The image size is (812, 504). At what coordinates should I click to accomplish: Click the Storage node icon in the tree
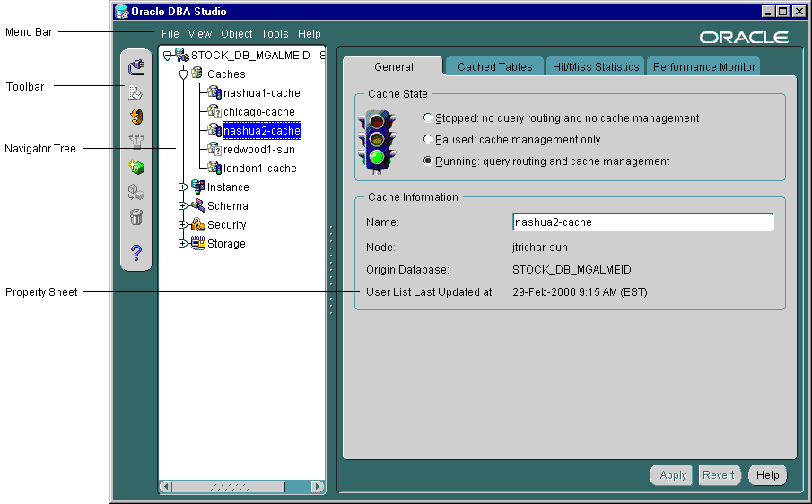197,243
